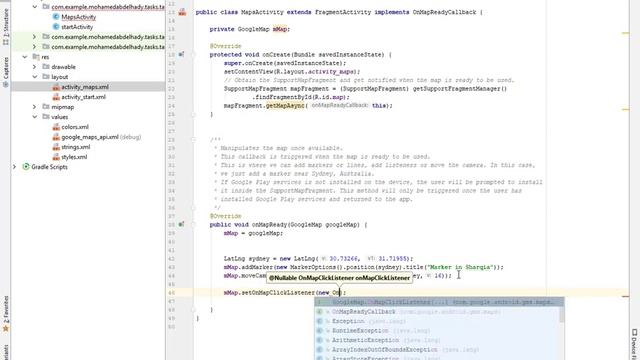
Task: Click the mipmap folder icon
Action: pos(46,107)
